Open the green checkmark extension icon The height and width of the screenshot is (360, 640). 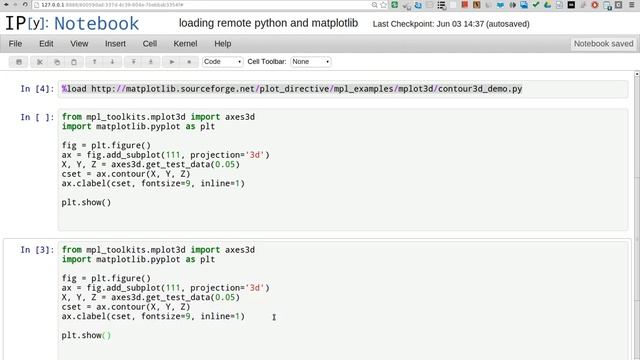pos(536,5)
